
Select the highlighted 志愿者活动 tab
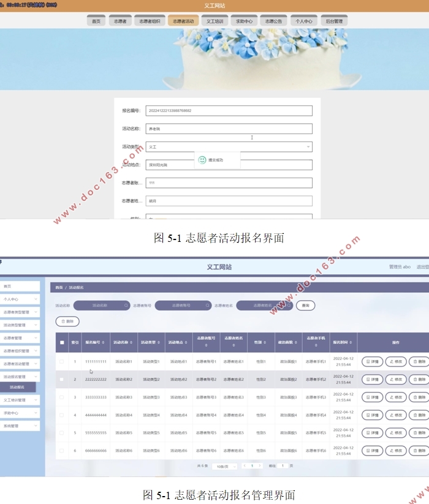point(183,21)
